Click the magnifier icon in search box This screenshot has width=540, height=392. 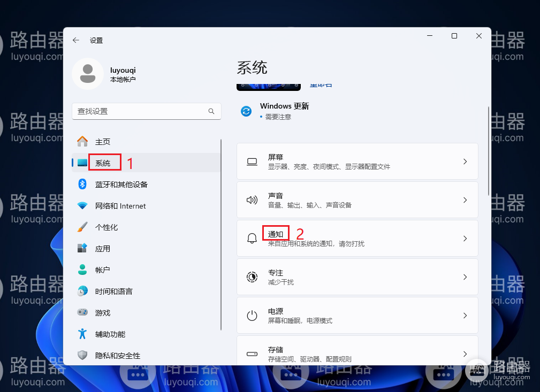[211, 111]
